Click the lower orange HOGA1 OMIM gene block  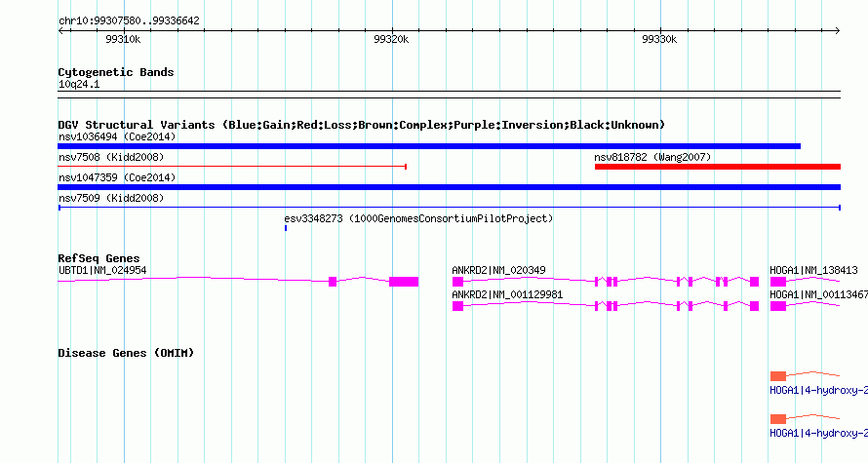777,419
